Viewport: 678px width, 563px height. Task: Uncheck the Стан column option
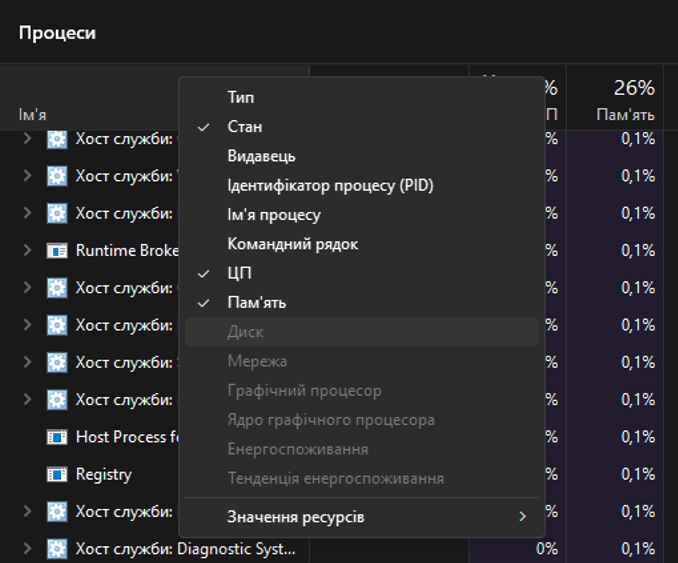coord(245,127)
